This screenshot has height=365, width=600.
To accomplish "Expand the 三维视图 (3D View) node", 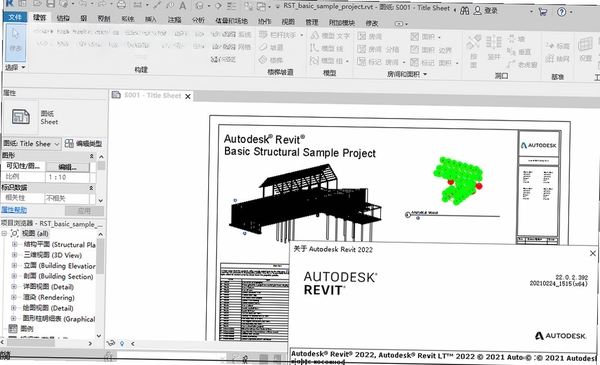I will [x=14, y=255].
